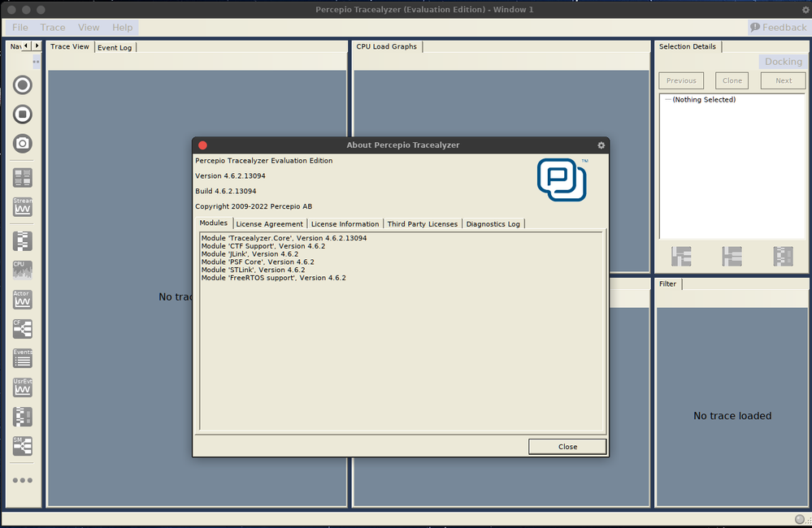The image size is (812, 528).
Task: Click the Percepio Tracealyzer Evaluation Edition heading
Action: click(x=263, y=161)
